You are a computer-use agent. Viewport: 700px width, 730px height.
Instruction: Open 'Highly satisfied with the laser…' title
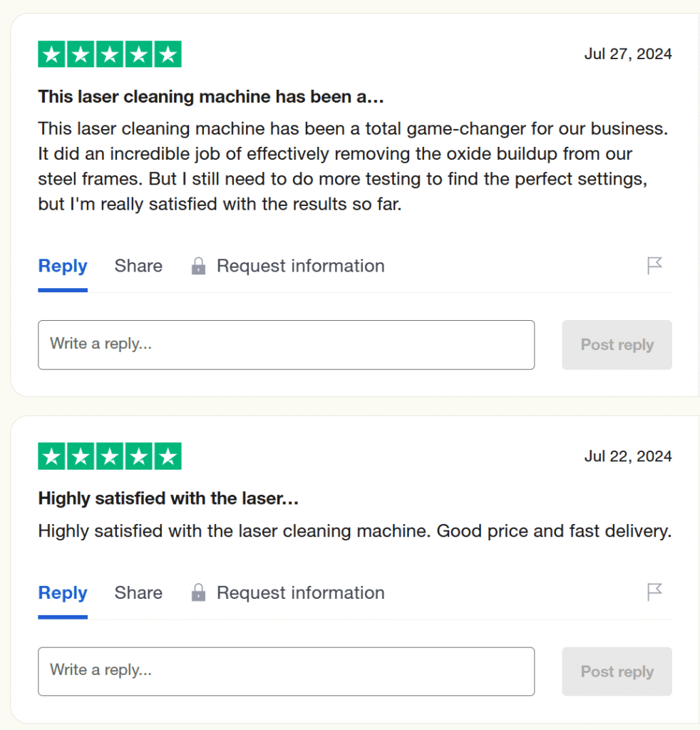(168, 498)
